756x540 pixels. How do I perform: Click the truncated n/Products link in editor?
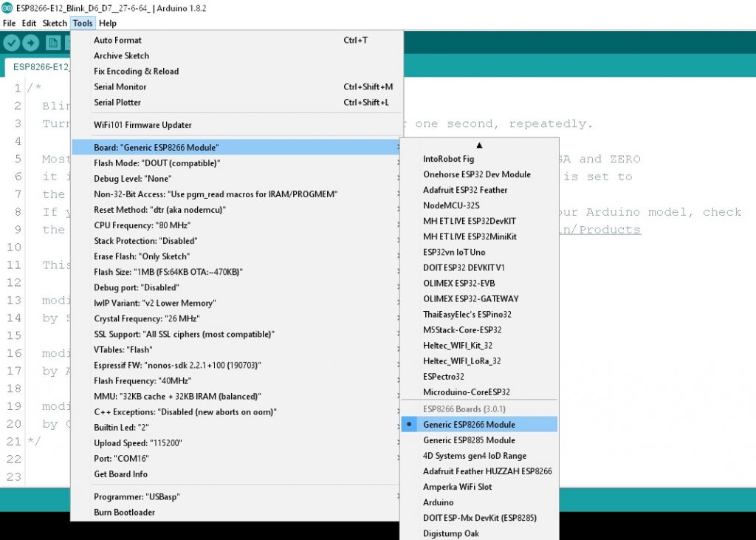pyautogui.click(x=600, y=230)
